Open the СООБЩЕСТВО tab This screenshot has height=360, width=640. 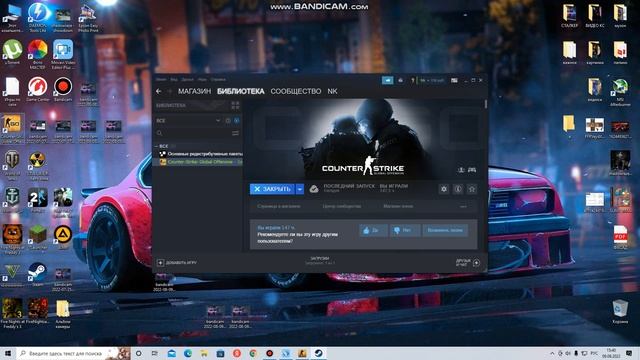click(296, 91)
